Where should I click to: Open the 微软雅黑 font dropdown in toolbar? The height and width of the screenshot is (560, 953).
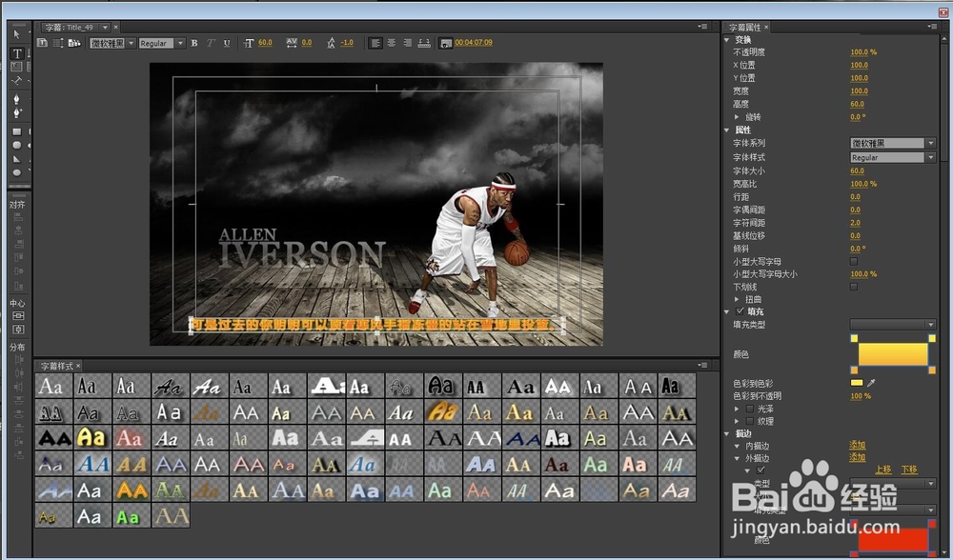132,43
